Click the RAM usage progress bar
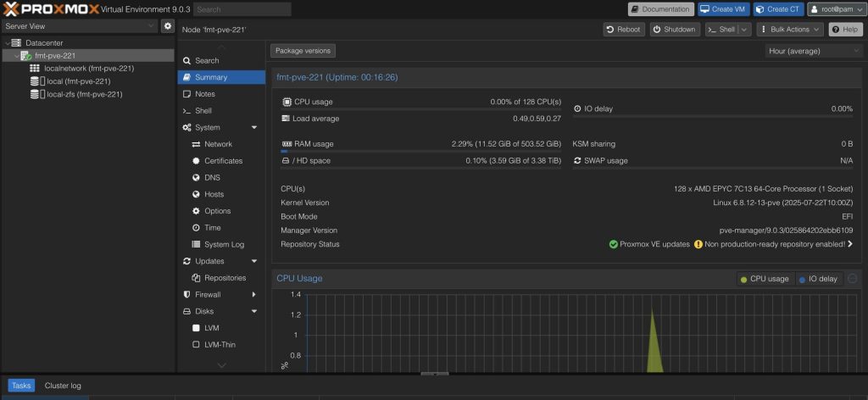This screenshot has height=400, width=868. [420, 151]
